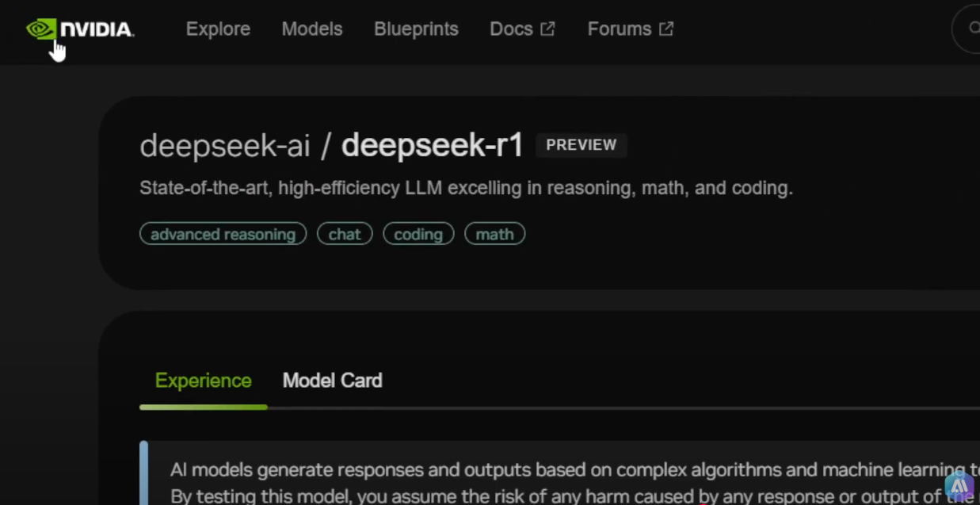This screenshot has width=980, height=505.
Task: Select the coding tag
Action: [418, 234]
